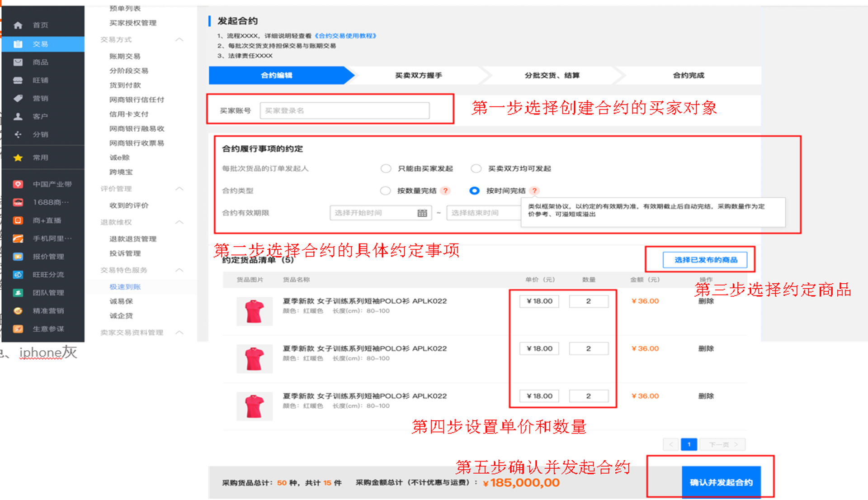Click the 商品 envelope icon

(x=18, y=62)
